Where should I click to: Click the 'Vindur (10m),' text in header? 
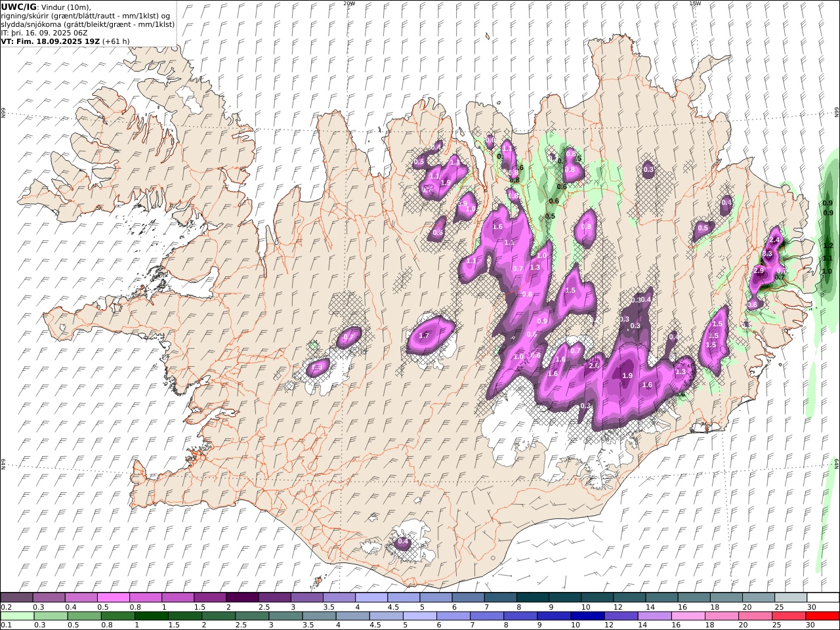coord(66,7)
